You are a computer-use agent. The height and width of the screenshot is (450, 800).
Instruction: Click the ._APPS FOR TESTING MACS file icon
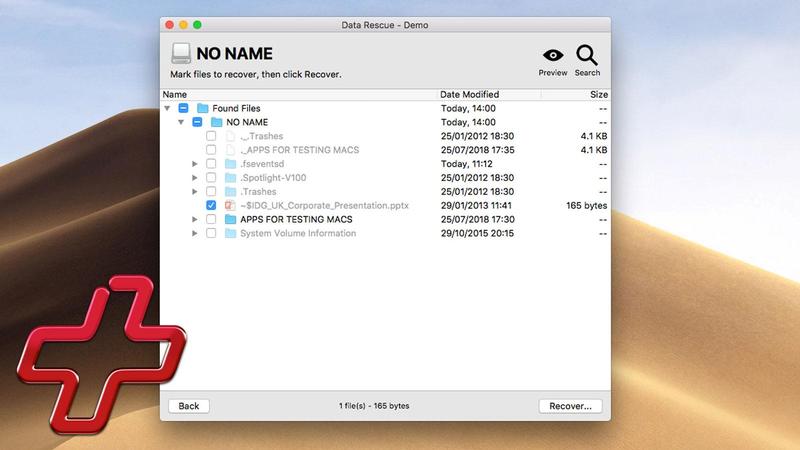(x=231, y=149)
